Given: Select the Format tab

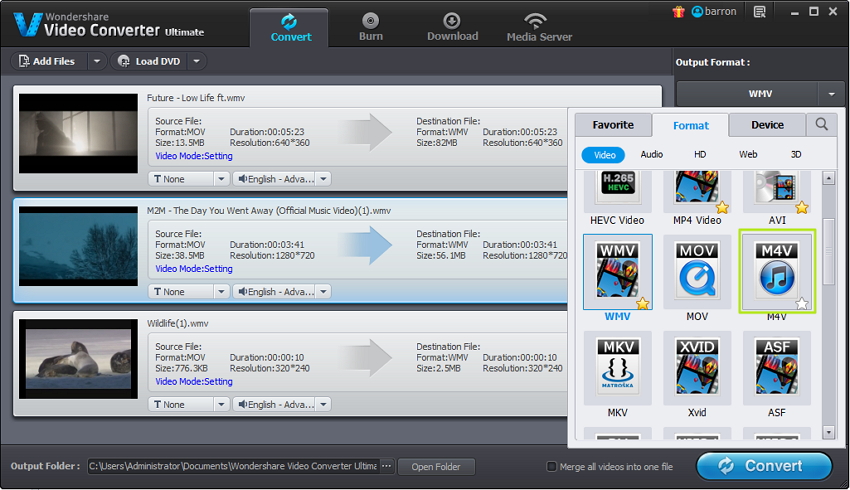Looking at the screenshot, I should pyautogui.click(x=691, y=126).
